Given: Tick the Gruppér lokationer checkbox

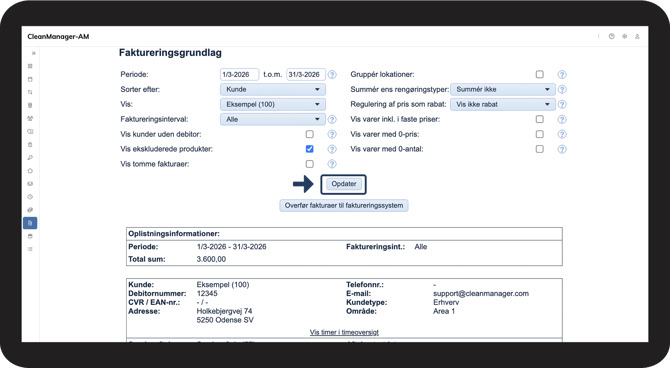Looking at the screenshot, I should pos(540,74).
